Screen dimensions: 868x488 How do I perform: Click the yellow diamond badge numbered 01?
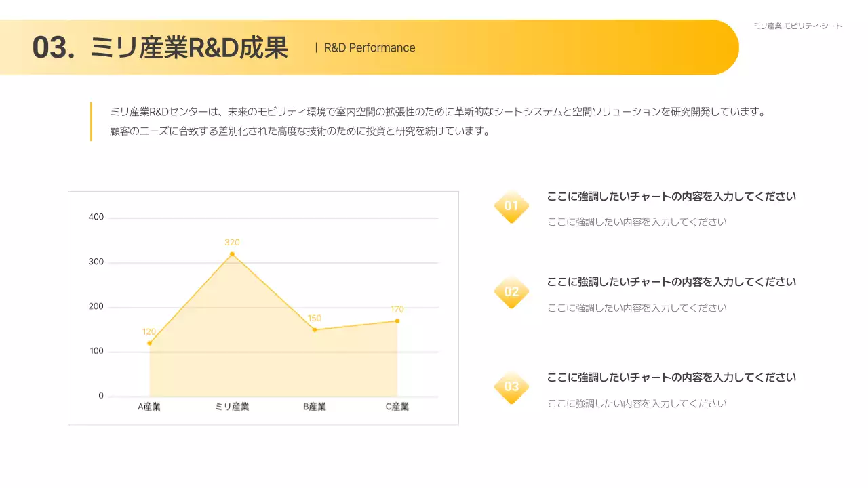[x=511, y=206]
